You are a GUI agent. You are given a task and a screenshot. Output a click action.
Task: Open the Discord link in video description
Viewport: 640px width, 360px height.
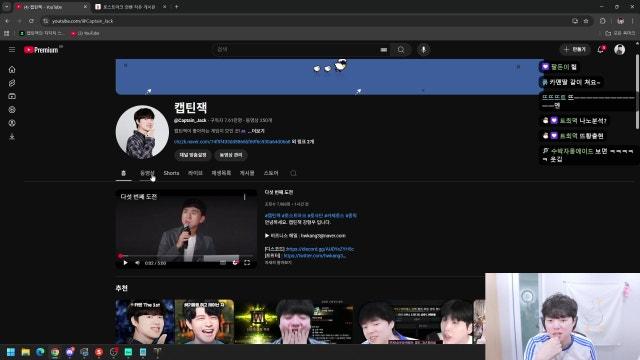(x=320, y=249)
